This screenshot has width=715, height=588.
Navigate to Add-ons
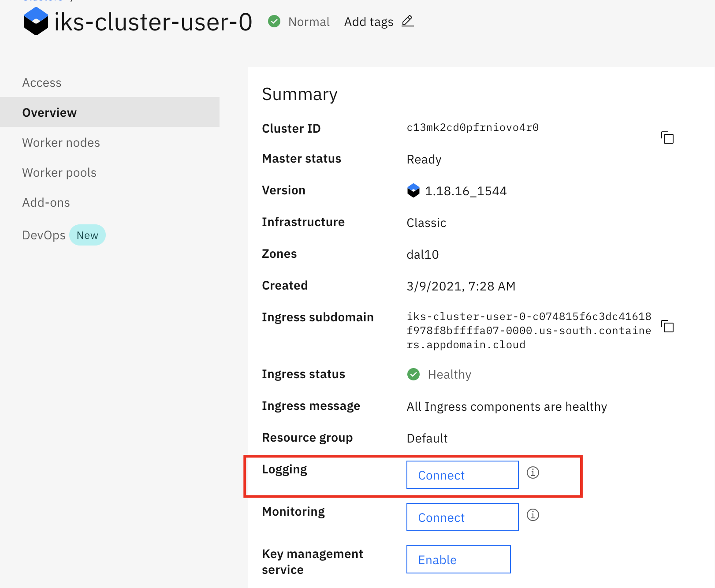click(x=46, y=203)
